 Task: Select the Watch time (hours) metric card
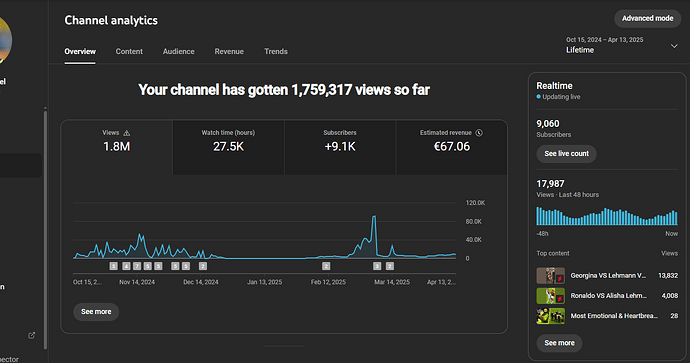(228, 147)
